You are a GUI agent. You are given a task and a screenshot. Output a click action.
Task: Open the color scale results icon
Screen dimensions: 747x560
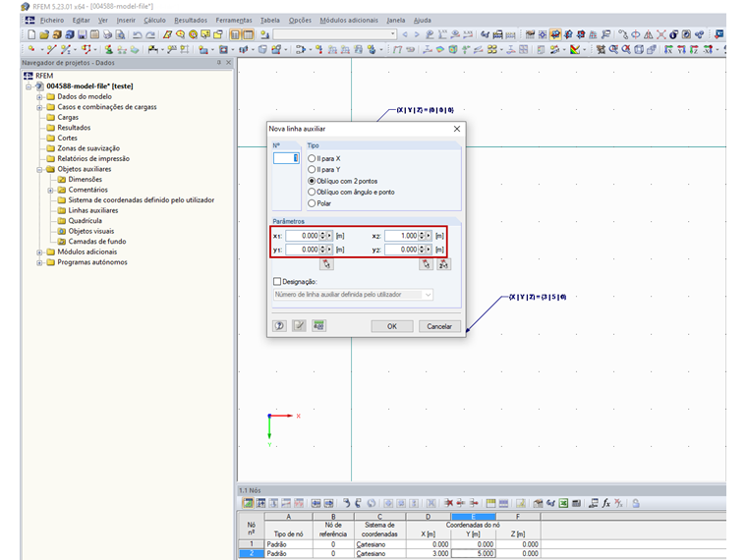click(575, 49)
